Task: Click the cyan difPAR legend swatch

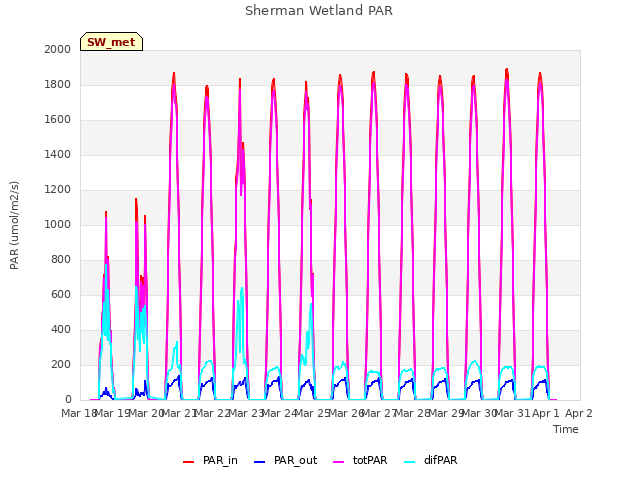Action: click(409, 462)
